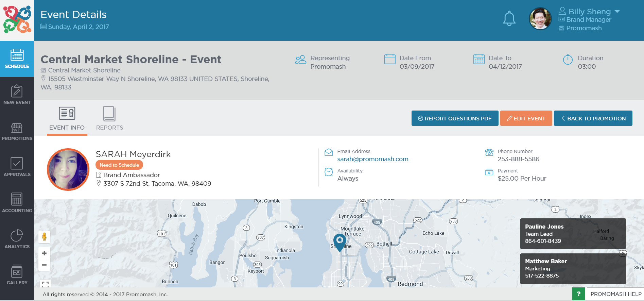Click the blue map location pin
This screenshot has height=301, width=644.
[x=340, y=243]
